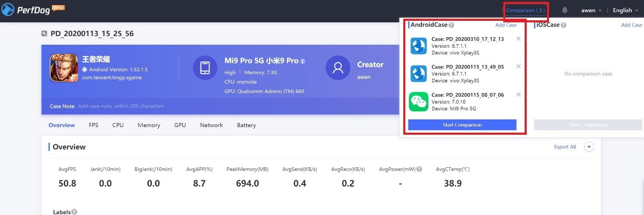The height and width of the screenshot is (215, 644).
Task: Collapse the Overview section with round arrow
Action: pyautogui.click(x=589, y=147)
